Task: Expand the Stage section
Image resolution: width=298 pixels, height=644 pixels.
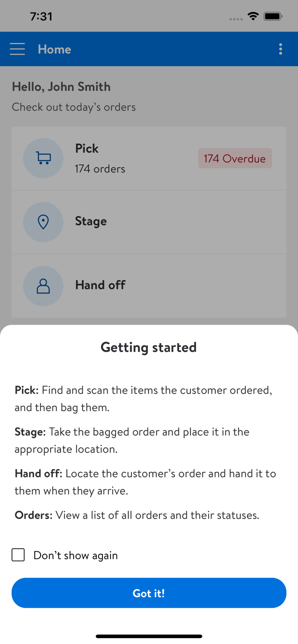Action: tap(149, 222)
